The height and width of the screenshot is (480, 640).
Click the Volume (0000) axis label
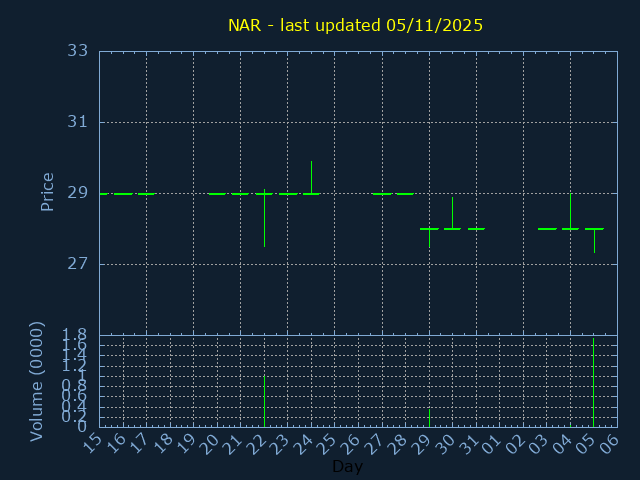coord(37,380)
